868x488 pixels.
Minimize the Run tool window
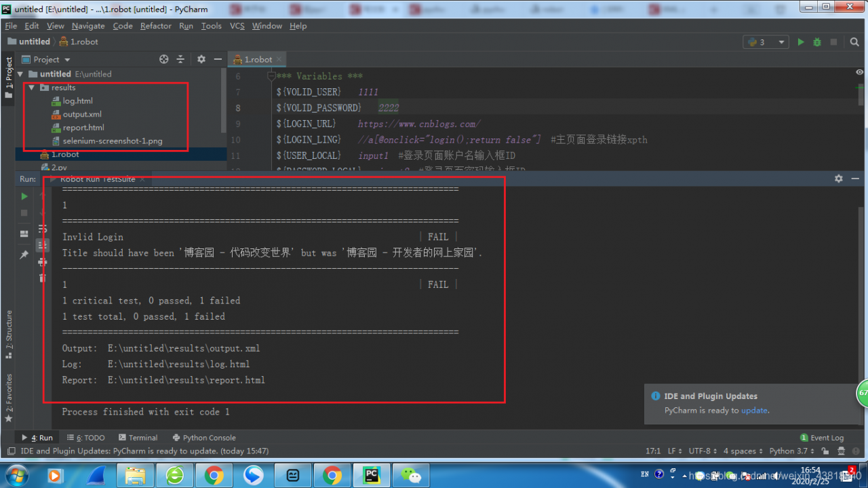tap(855, 179)
